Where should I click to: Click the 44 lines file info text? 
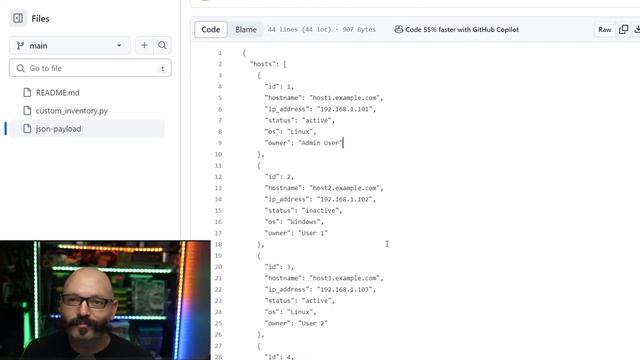(x=322, y=29)
